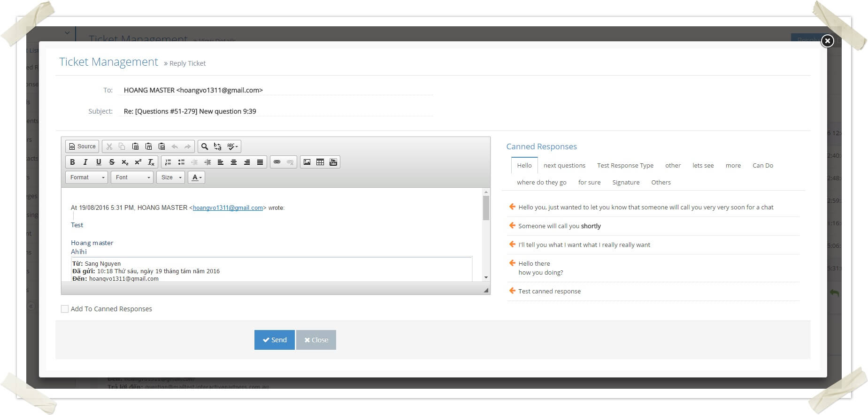The width and height of the screenshot is (868, 415).
Task: Open the Format dropdown
Action: 87,177
